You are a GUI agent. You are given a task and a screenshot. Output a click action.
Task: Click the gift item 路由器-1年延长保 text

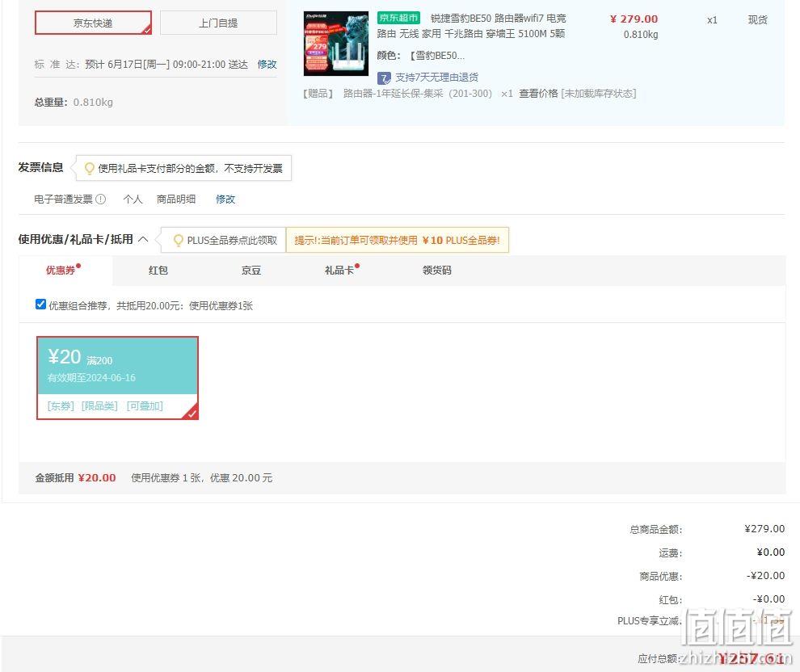[x=417, y=94]
